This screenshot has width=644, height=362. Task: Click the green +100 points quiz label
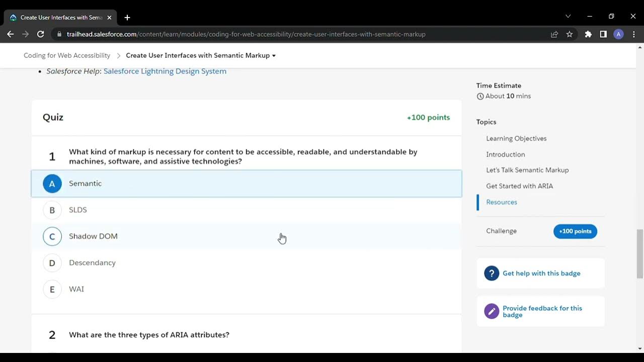tap(428, 117)
